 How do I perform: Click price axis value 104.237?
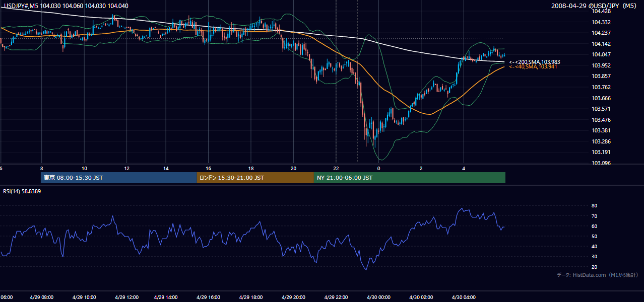[x=601, y=33]
